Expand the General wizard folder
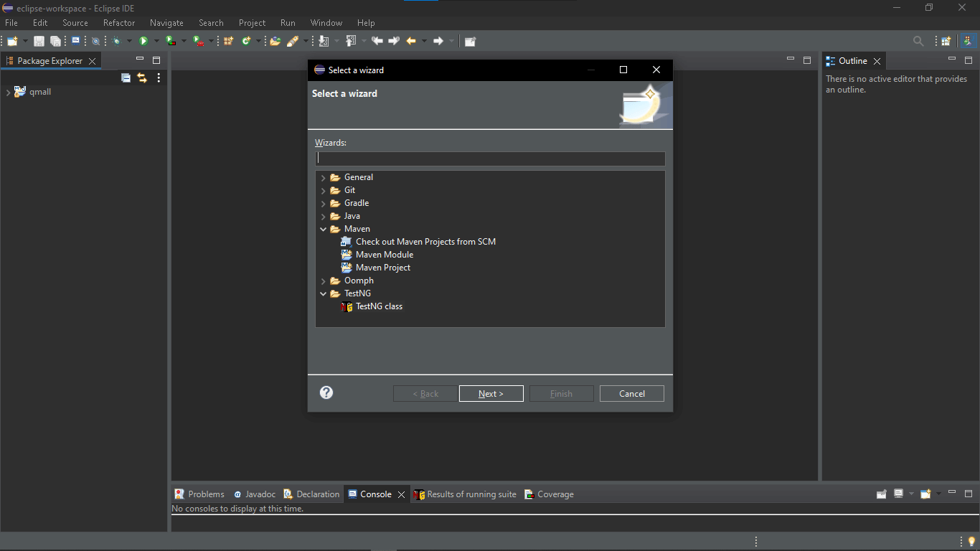This screenshot has width=980, height=551. pyautogui.click(x=324, y=177)
